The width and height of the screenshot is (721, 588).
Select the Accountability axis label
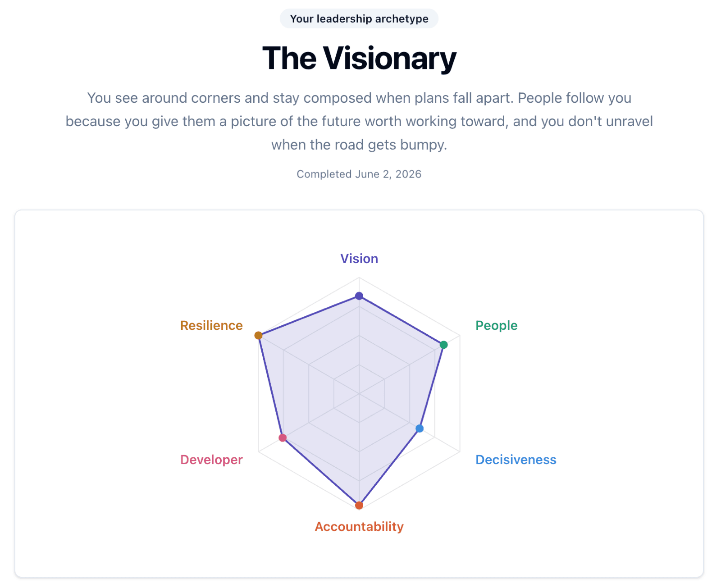tap(359, 527)
